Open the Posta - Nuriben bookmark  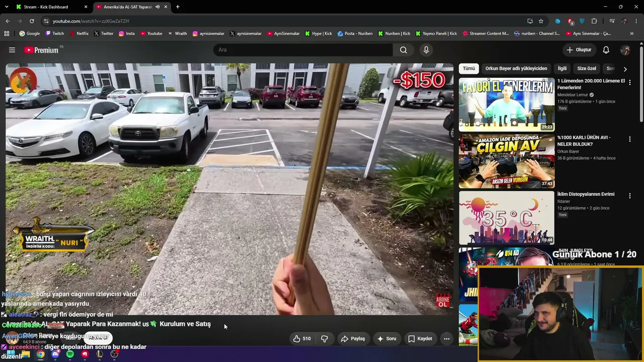pyautogui.click(x=355, y=34)
